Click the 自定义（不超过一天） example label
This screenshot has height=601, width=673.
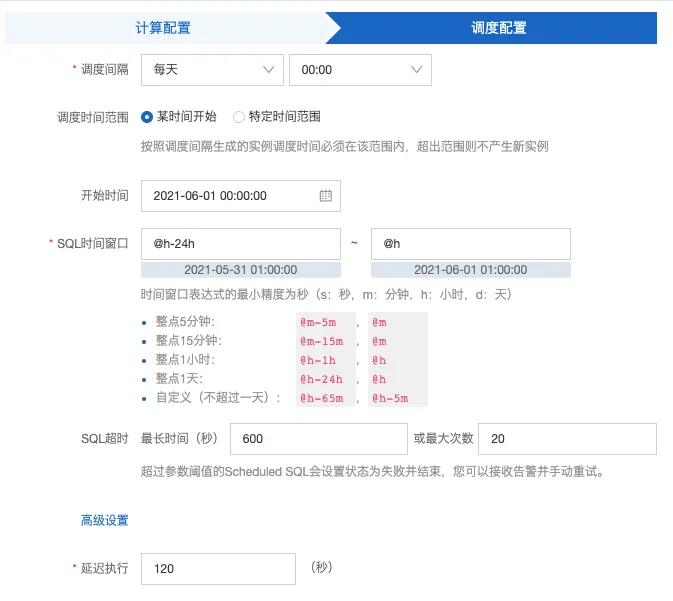coord(218,398)
